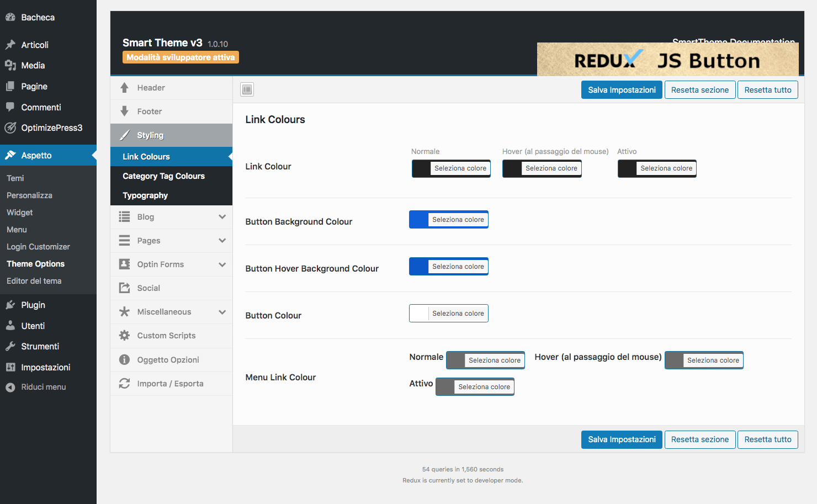817x504 pixels.
Task: Click the Riduci menu collapse arrow icon
Action: (10, 387)
